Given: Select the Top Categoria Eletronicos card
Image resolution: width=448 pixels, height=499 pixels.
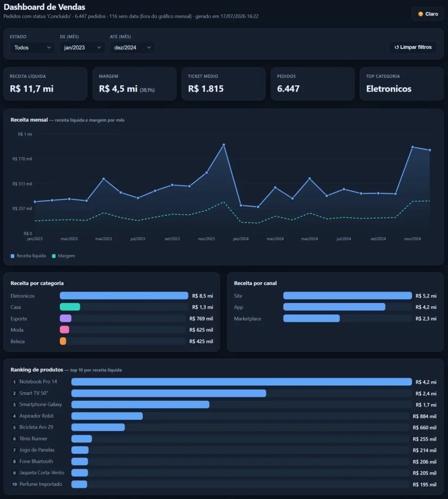Looking at the screenshot, I should click(x=402, y=84).
